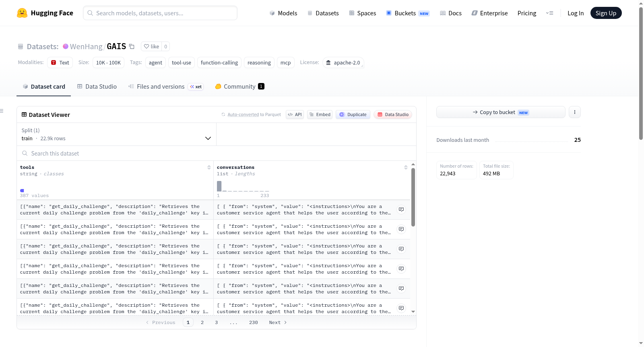Open the comment icon on fifth row
This screenshot has width=644, height=347.
401,289
